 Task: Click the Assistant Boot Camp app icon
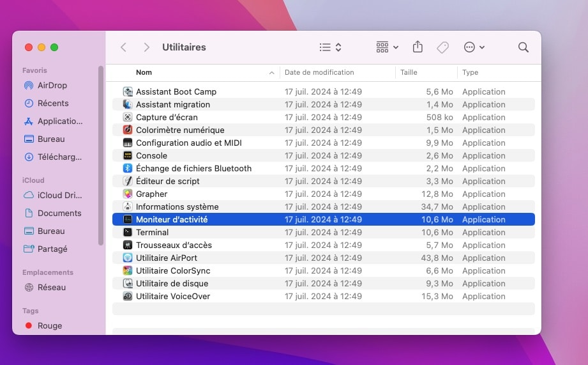pos(128,91)
